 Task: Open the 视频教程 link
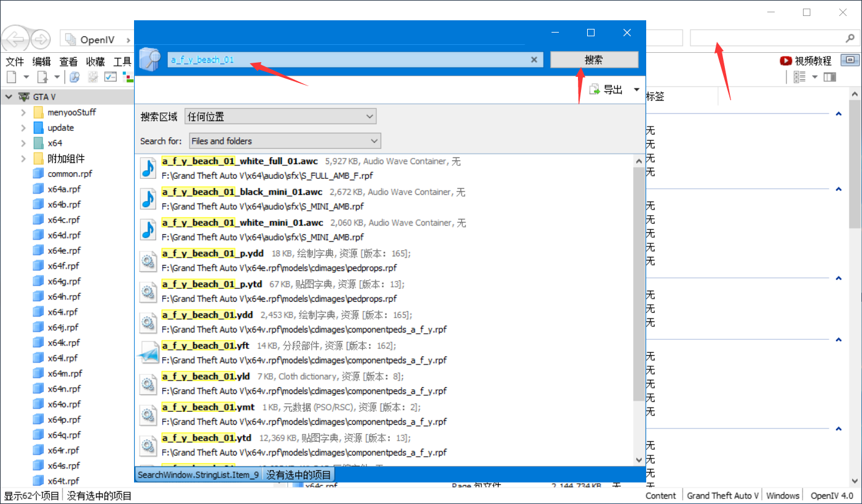tap(813, 61)
